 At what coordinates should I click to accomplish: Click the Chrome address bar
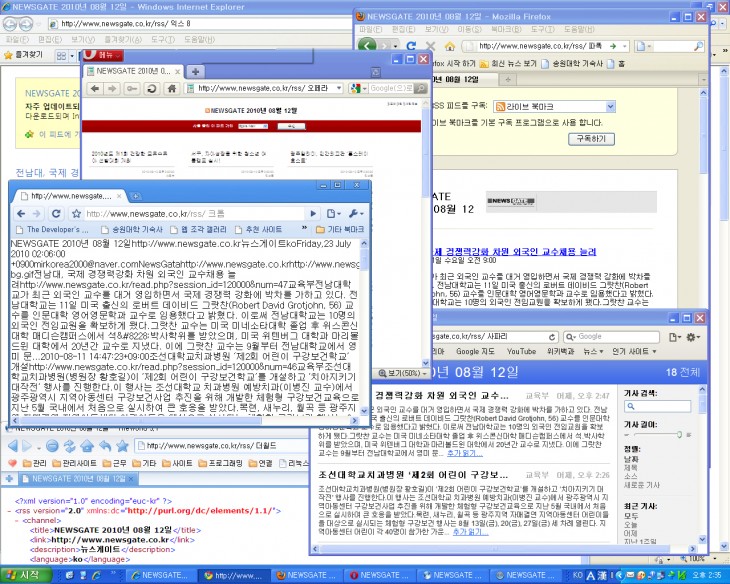(194, 213)
